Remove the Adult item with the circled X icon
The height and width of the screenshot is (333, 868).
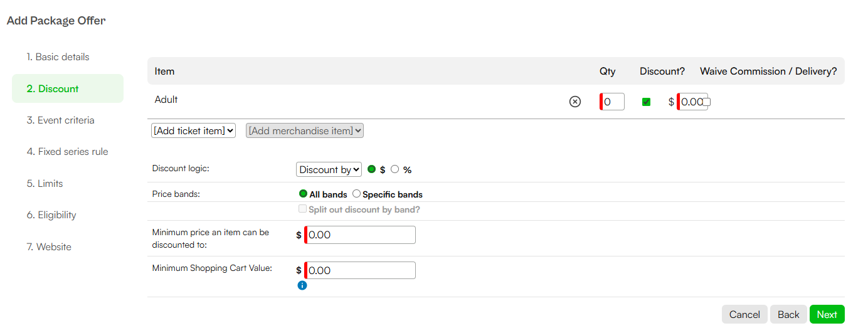point(574,102)
